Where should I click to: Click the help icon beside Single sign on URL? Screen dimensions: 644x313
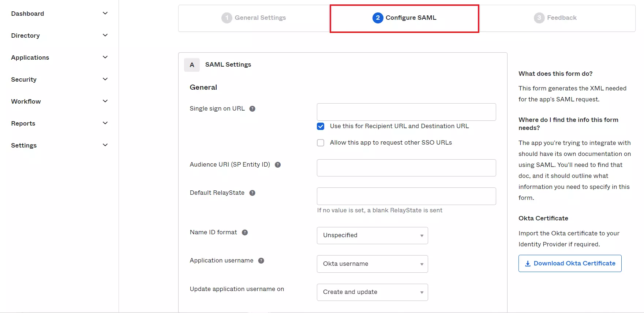pos(252,109)
